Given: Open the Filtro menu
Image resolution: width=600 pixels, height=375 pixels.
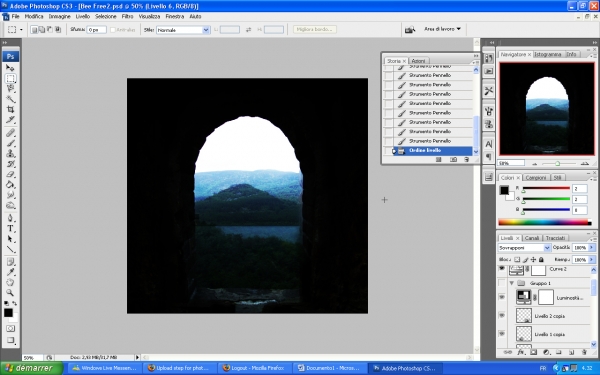Looking at the screenshot, I should (127, 16).
